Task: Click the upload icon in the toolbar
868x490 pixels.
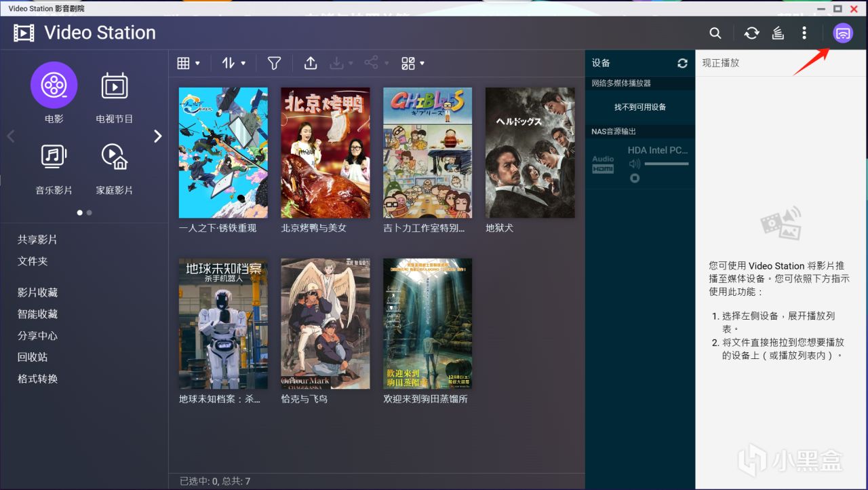Action: (x=311, y=63)
